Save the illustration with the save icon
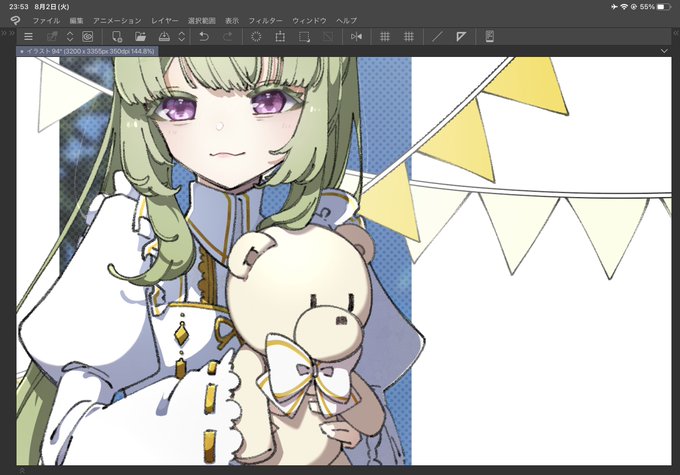Image resolution: width=680 pixels, height=475 pixels. [164, 37]
